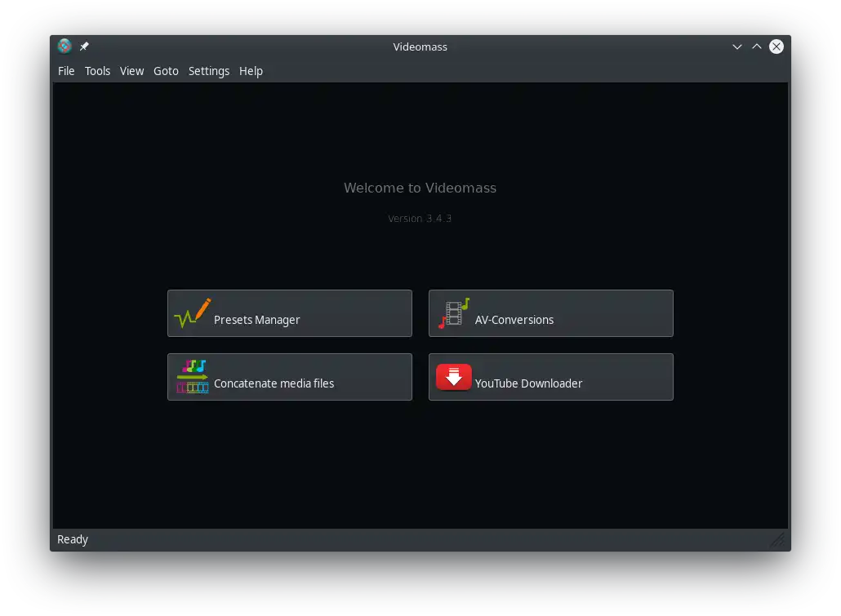Image resolution: width=841 pixels, height=616 pixels.
Task: Minimize the Videomass window
Action: pyautogui.click(x=737, y=47)
